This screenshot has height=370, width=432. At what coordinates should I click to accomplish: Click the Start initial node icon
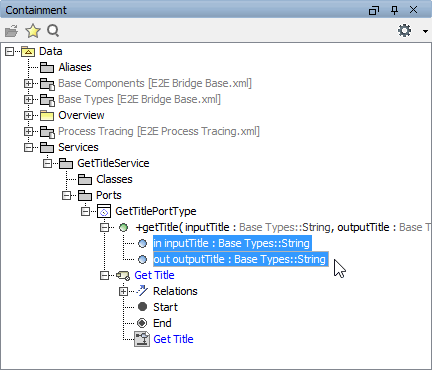142,307
